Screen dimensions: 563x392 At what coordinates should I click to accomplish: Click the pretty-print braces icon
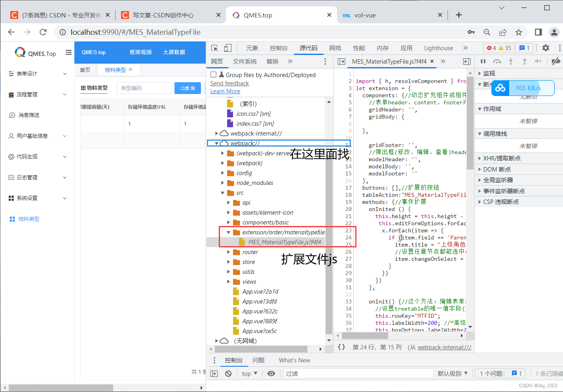click(341, 347)
